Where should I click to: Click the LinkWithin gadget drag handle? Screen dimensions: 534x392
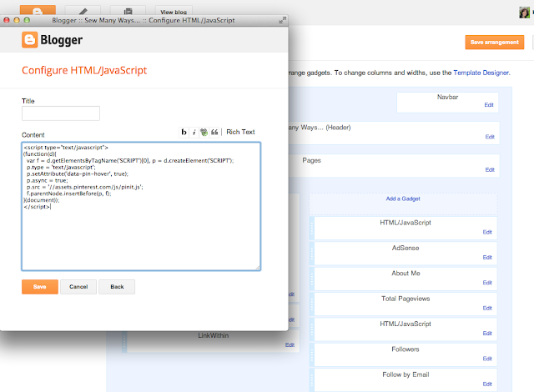click(124, 341)
